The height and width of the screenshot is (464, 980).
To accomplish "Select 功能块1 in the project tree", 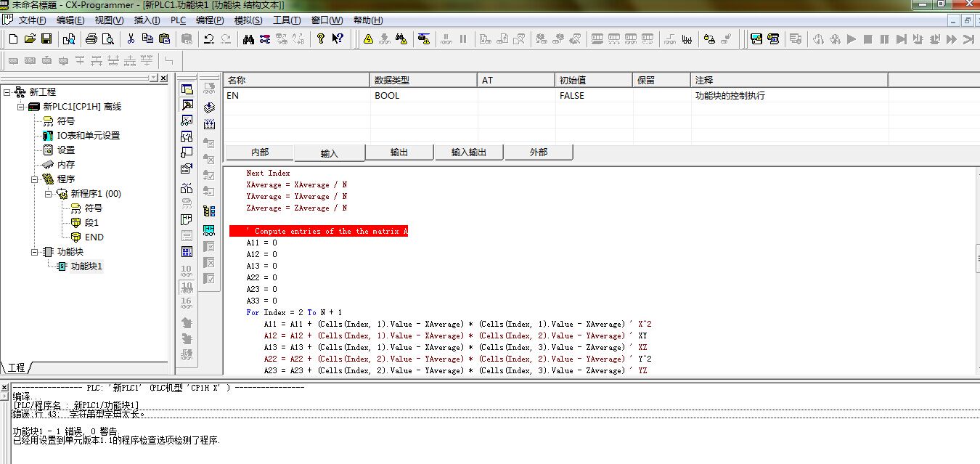I will click(86, 266).
